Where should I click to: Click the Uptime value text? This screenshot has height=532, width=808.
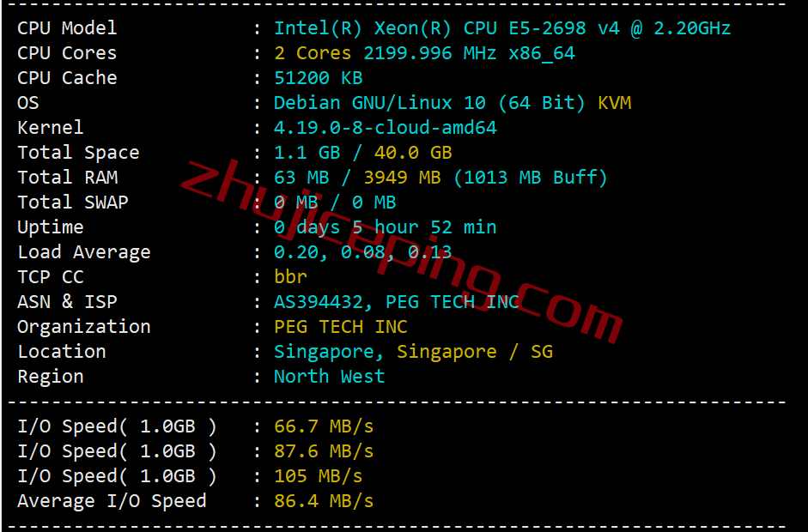coord(385,227)
